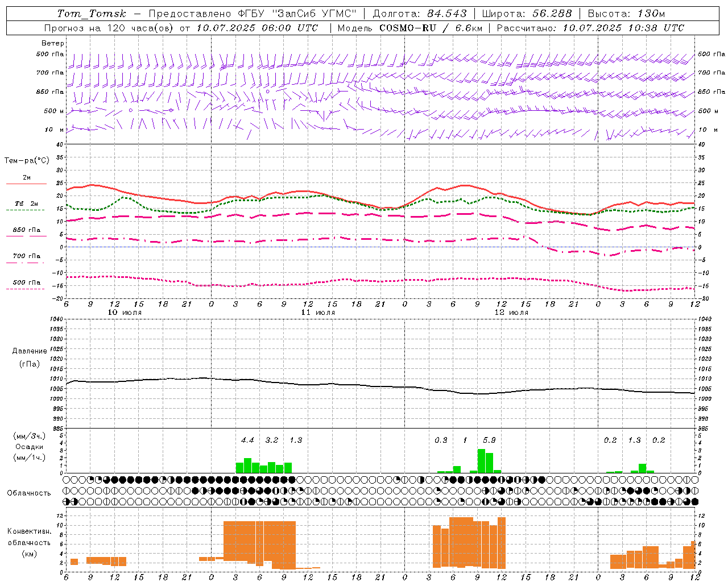This screenshot has height=582, width=728.
Task: Click the computed timestamp 10.07.2025 10:38 UTC
Action: point(623,28)
